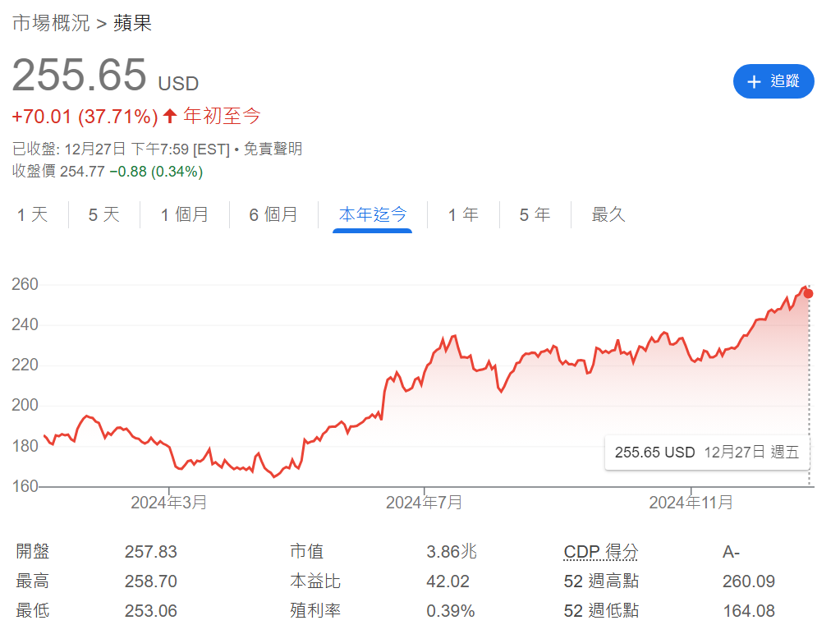Open the 免責聲明 disclaimer link
840x625 pixels.
[273, 149]
